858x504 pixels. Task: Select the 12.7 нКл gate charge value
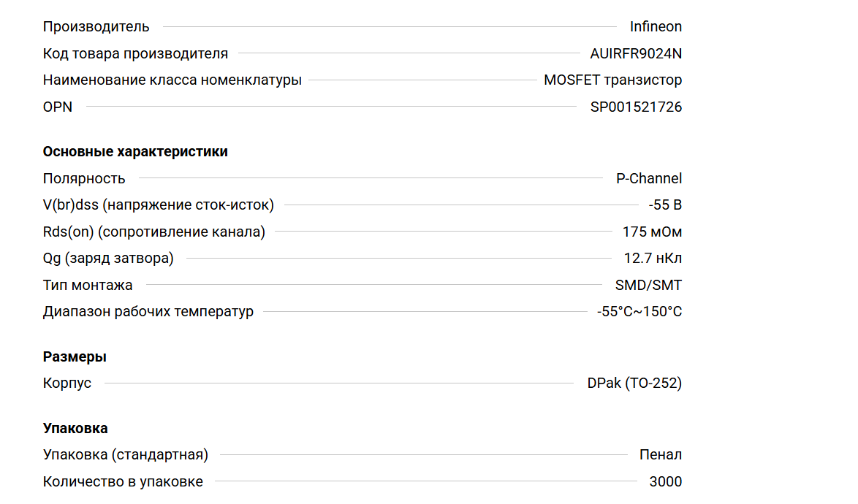653,259
